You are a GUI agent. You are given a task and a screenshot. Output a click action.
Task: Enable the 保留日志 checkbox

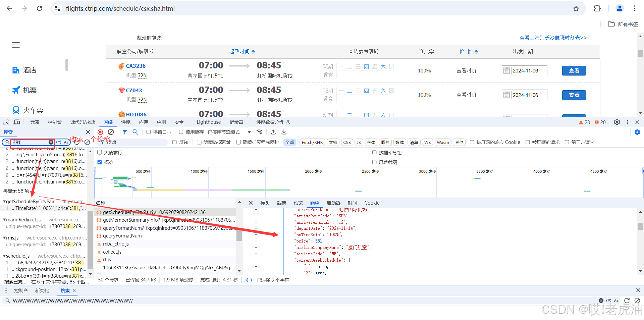(149, 132)
